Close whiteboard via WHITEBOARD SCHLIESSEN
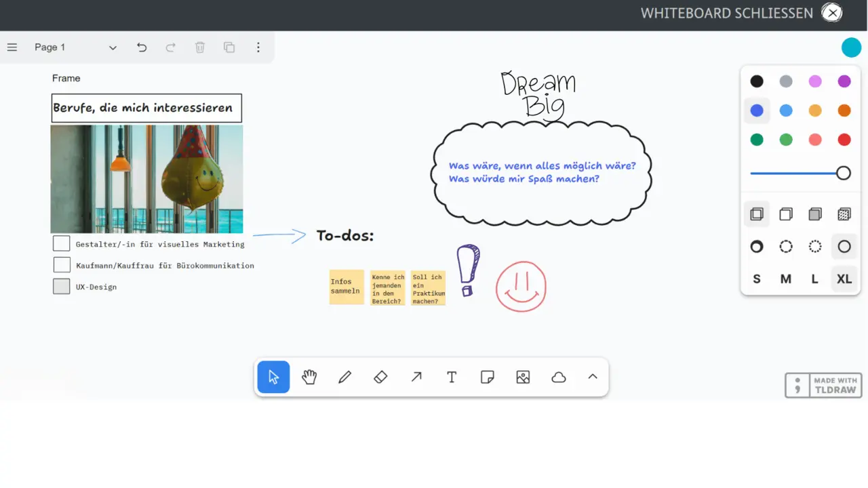Screen dimensions: 868x488 [741, 13]
